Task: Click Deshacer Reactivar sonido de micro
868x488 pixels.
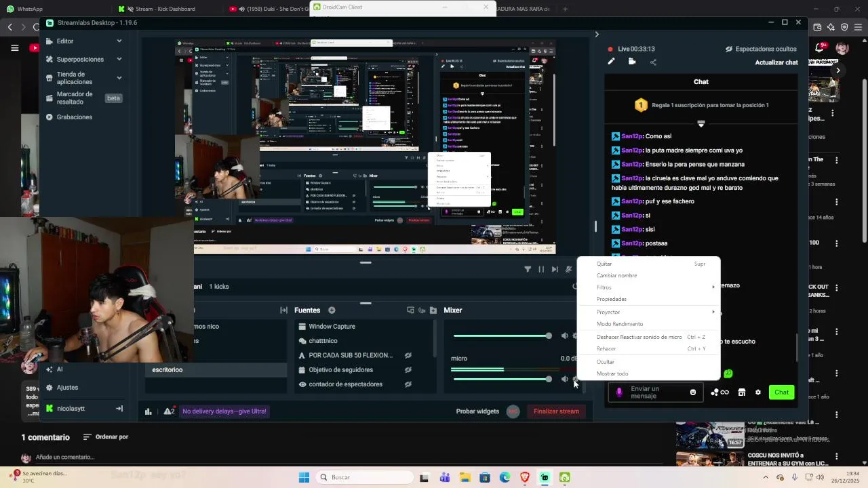Action: 648,337
